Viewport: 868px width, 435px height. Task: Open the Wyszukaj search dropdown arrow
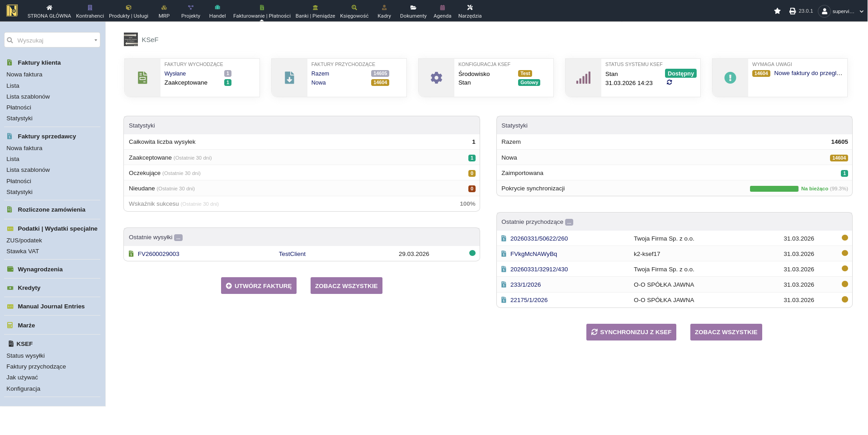point(95,40)
